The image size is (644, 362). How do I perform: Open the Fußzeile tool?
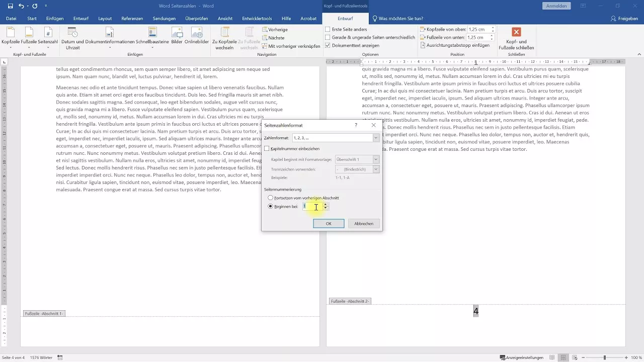click(x=28, y=35)
